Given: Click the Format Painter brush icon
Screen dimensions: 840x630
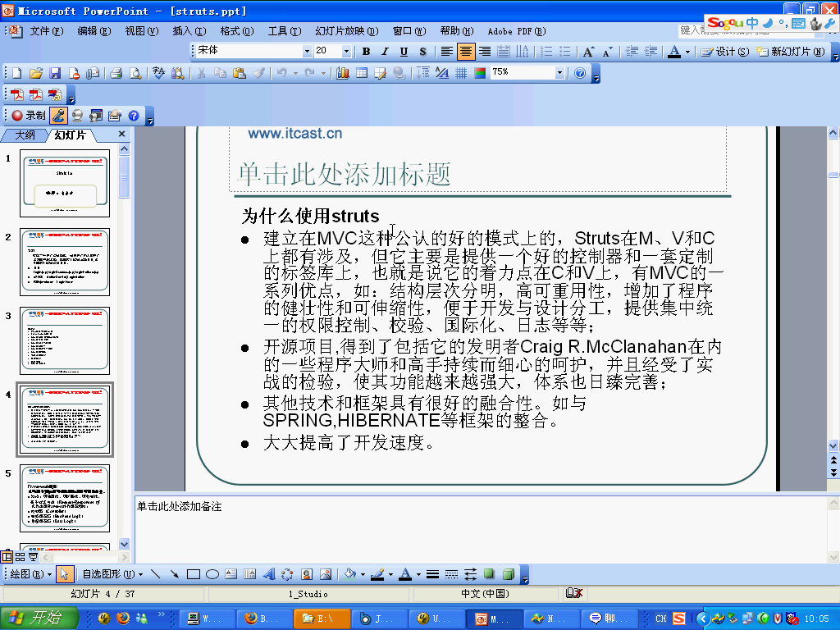Looking at the screenshot, I should coord(258,73).
